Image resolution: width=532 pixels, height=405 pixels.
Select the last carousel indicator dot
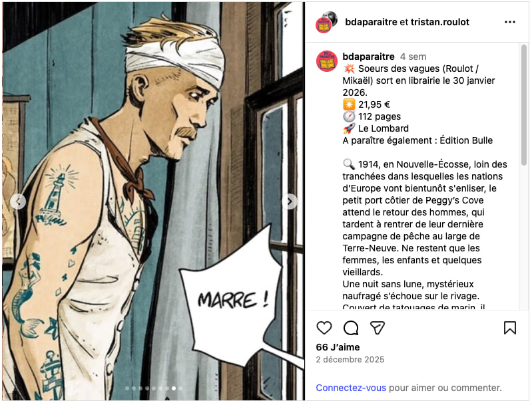(180, 388)
